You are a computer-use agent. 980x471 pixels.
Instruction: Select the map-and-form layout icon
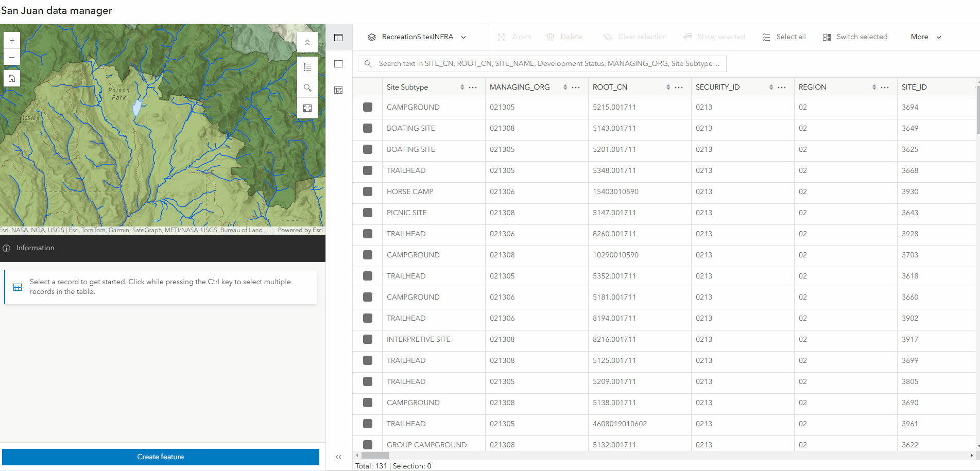click(x=338, y=90)
